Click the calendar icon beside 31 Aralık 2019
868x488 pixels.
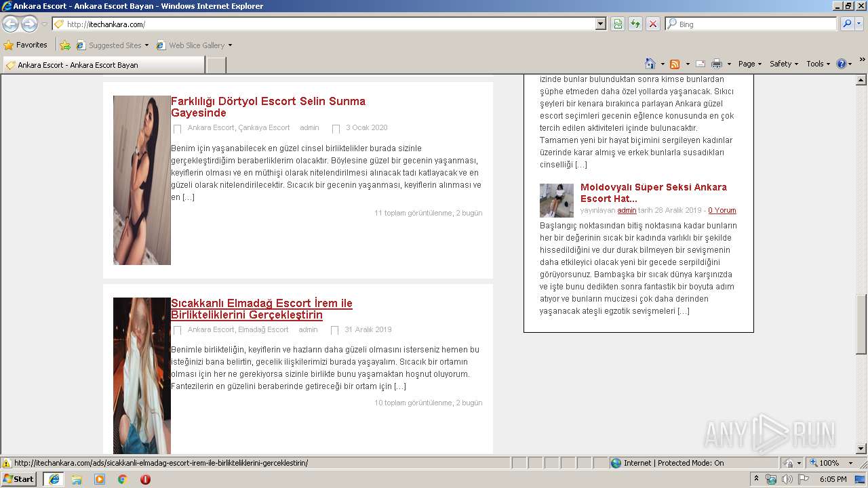point(335,330)
